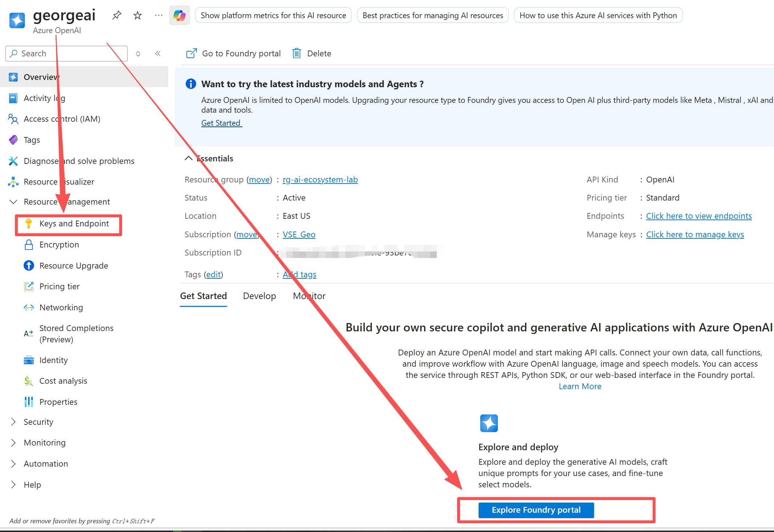Click the Delete trash can icon
Screen dimensions: 774x532
[x=297, y=53]
